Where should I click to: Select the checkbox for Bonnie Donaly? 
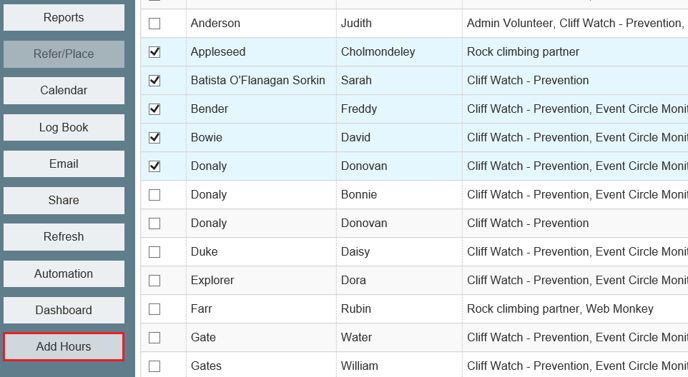pyautogui.click(x=154, y=194)
